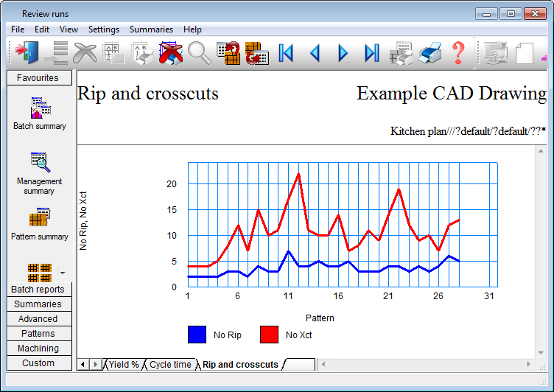The height and width of the screenshot is (392, 554).
Task: Click the 'No Rip' legend label
Action: pyautogui.click(x=228, y=335)
